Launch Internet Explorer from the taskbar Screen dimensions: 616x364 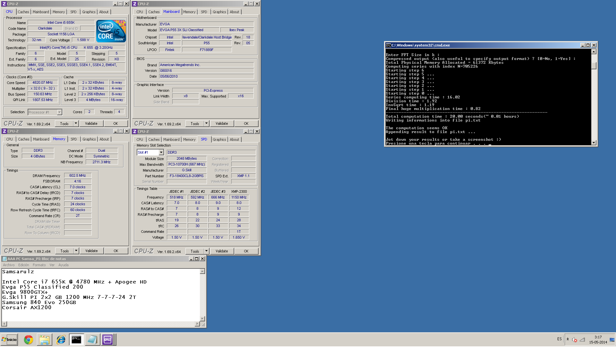coord(61,340)
